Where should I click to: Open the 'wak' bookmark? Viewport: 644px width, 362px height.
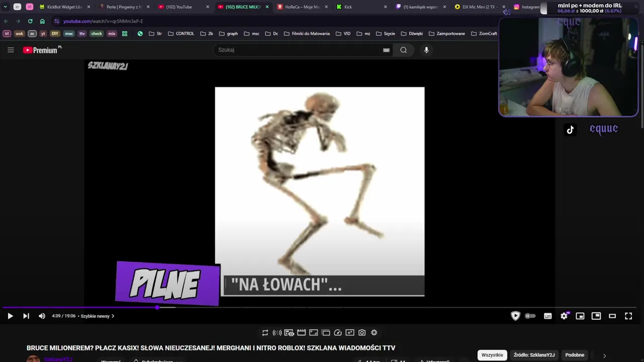coord(19,34)
